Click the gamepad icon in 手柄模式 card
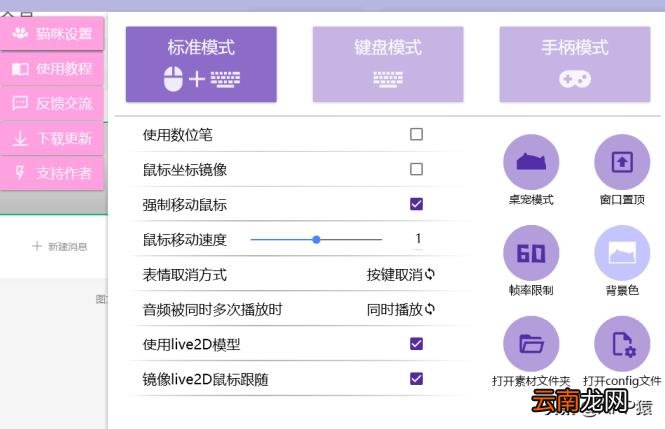665x429 pixels. point(575,79)
